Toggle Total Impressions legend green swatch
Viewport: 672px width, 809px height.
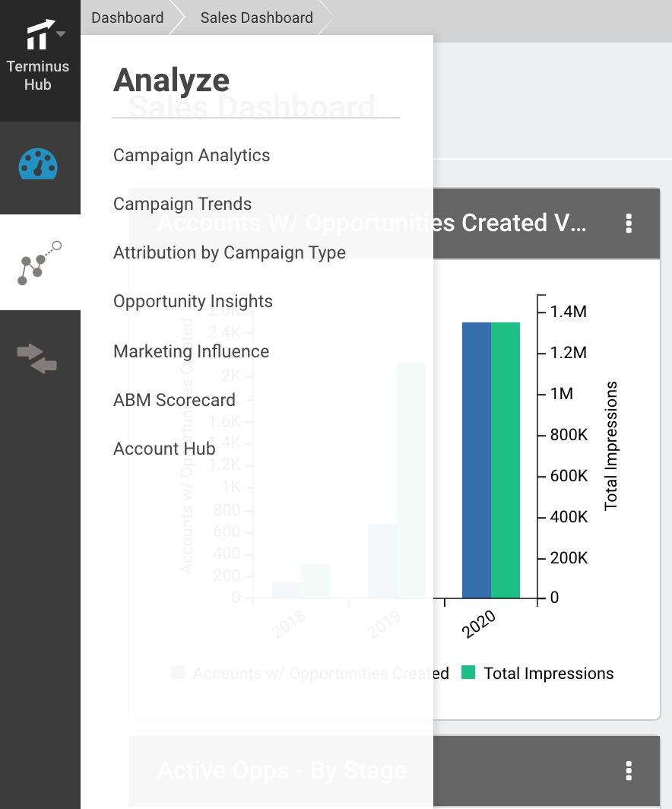(x=468, y=672)
